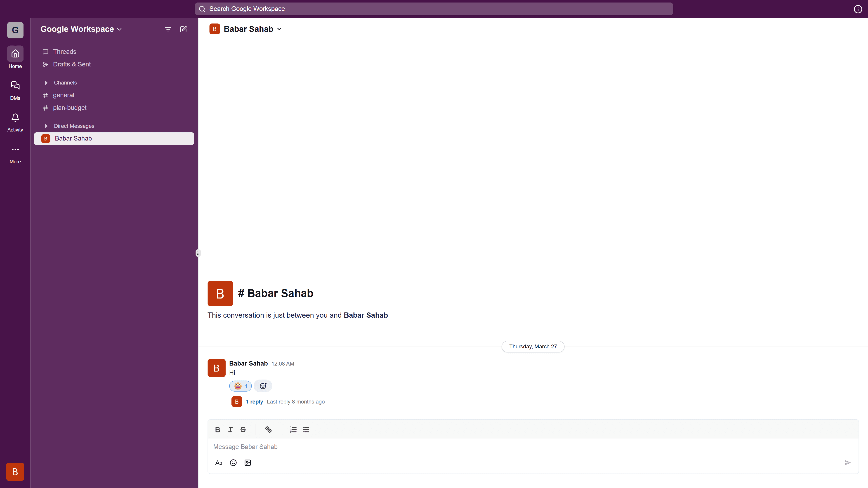The height and width of the screenshot is (488, 868).
Task: Click the filter conversations icon
Action: [x=168, y=29]
